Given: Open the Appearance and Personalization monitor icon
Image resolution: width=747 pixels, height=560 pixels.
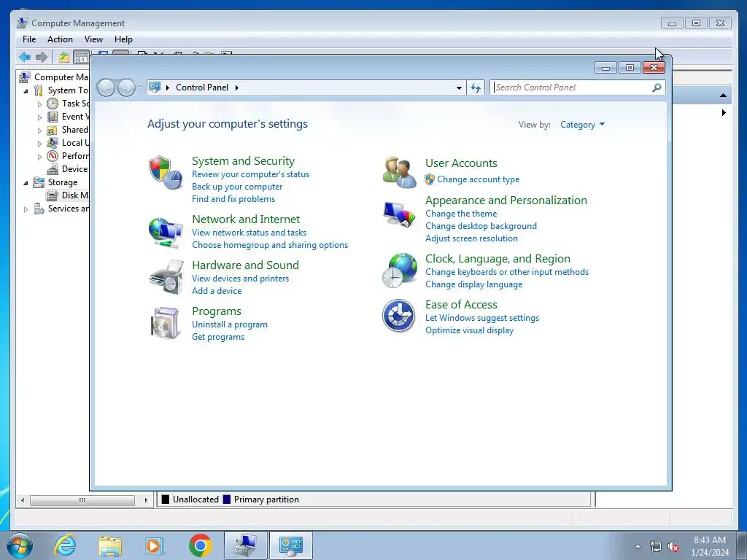Looking at the screenshot, I should tap(399, 215).
